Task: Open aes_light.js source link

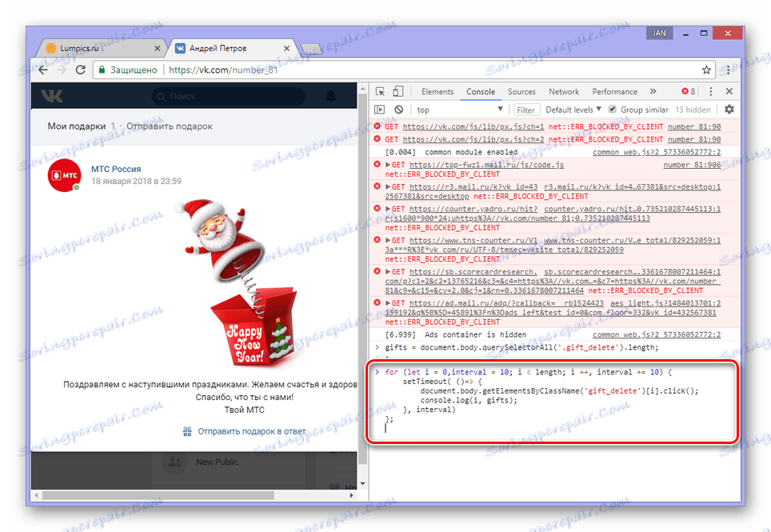Action: coord(665,303)
